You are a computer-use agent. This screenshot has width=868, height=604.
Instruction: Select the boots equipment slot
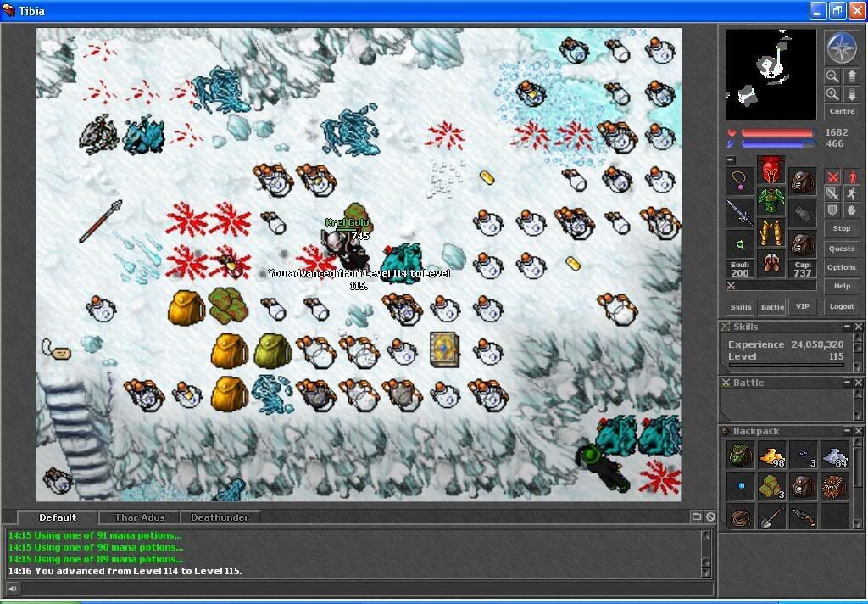[771, 263]
